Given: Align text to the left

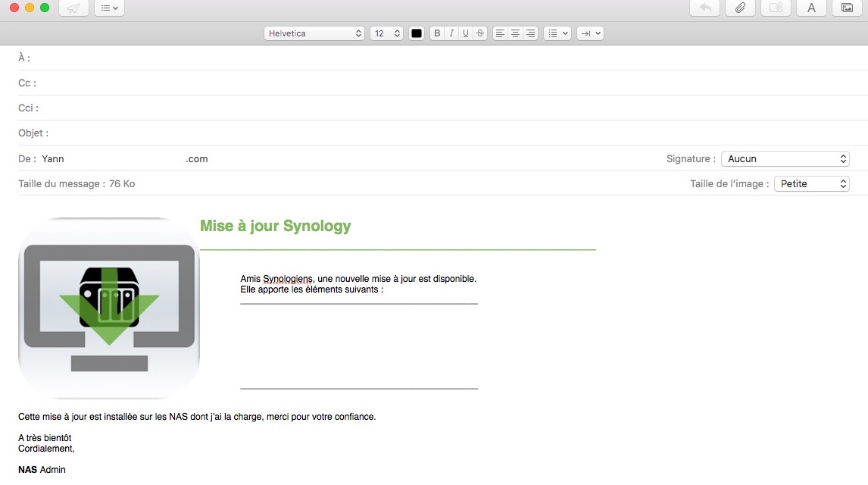Looking at the screenshot, I should coord(500,33).
